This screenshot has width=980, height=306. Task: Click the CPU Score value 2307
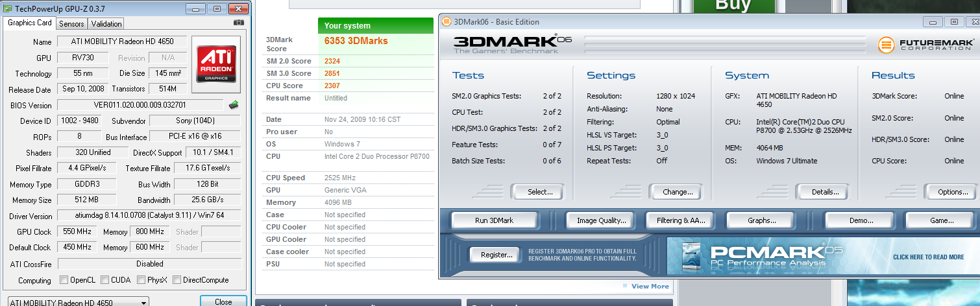[332, 86]
